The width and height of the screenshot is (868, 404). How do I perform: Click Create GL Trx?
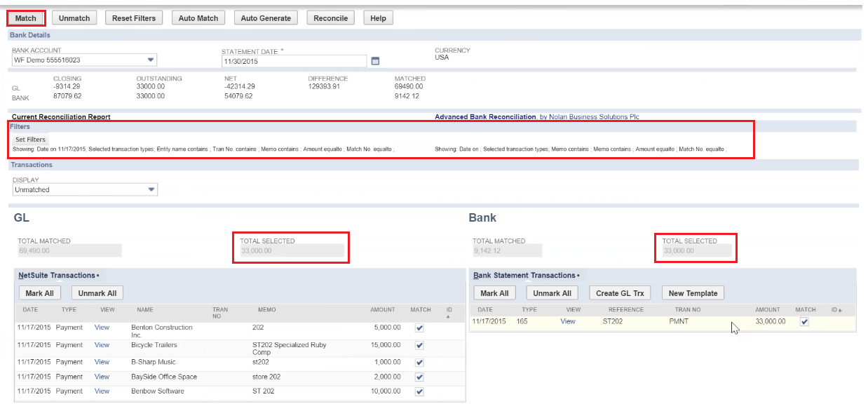620,292
